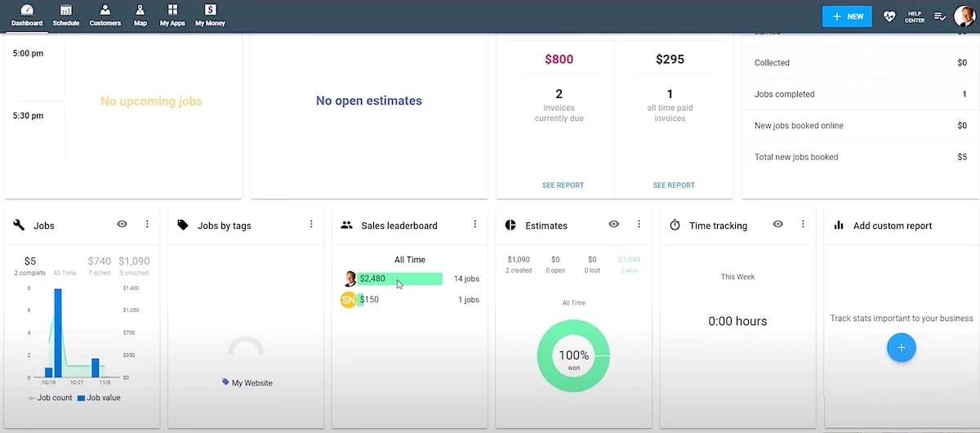980x433 pixels.
Task: Click the No open estimates message
Action: pyautogui.click(x=369, y=101)
